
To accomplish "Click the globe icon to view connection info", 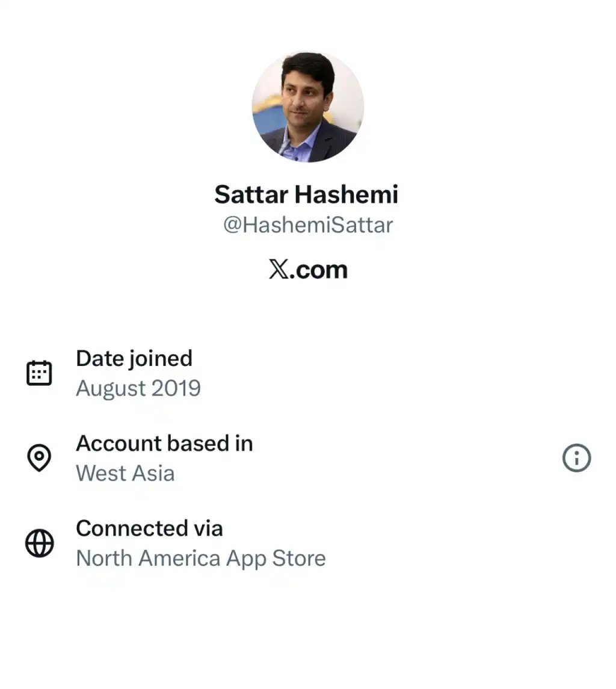I will [x=38, y=543].
